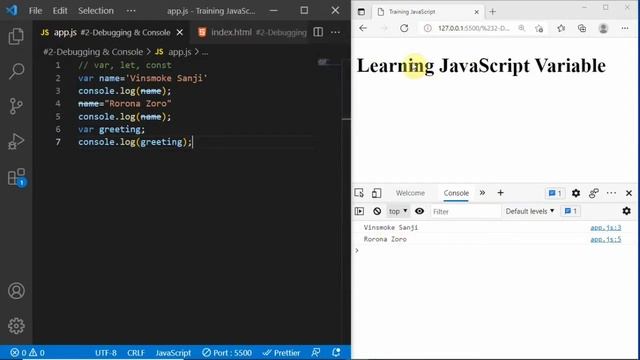Toggle the console sidebar
This screenshot has height=360, width=640.
pyautogui.click(x=359, y=211)
